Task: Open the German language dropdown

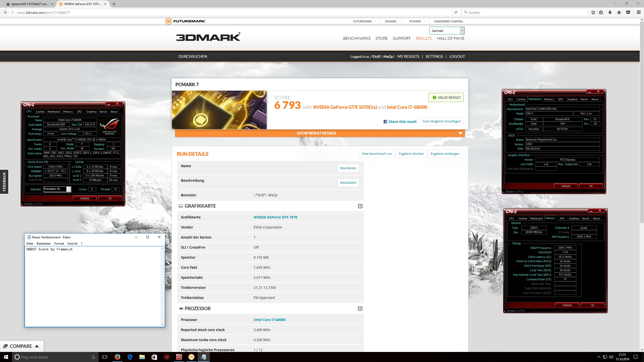Action: coord(447,31)
